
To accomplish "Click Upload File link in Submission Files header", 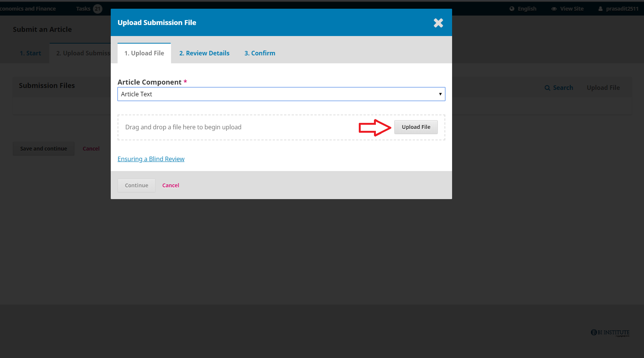I will click(603, 88).
